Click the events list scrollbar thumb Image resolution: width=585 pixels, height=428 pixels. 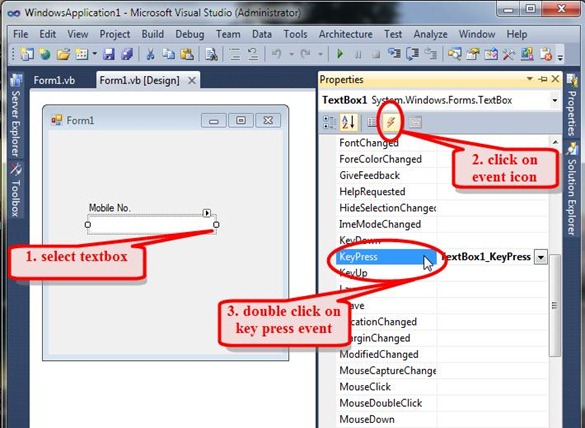(555, 305)
